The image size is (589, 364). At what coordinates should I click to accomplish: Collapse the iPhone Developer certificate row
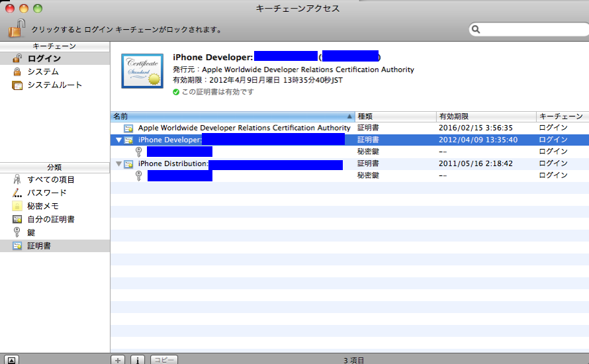[118, 140]
